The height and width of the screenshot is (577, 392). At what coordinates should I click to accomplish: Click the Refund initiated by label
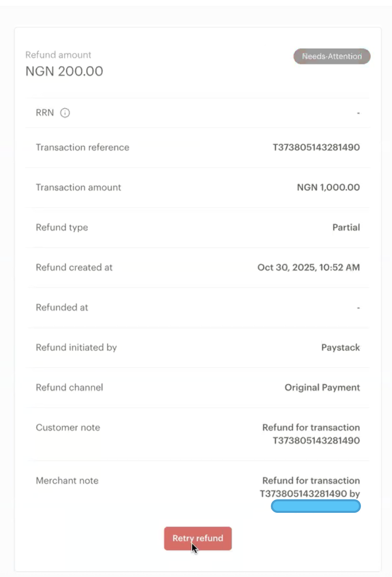[x=76, y=347]
